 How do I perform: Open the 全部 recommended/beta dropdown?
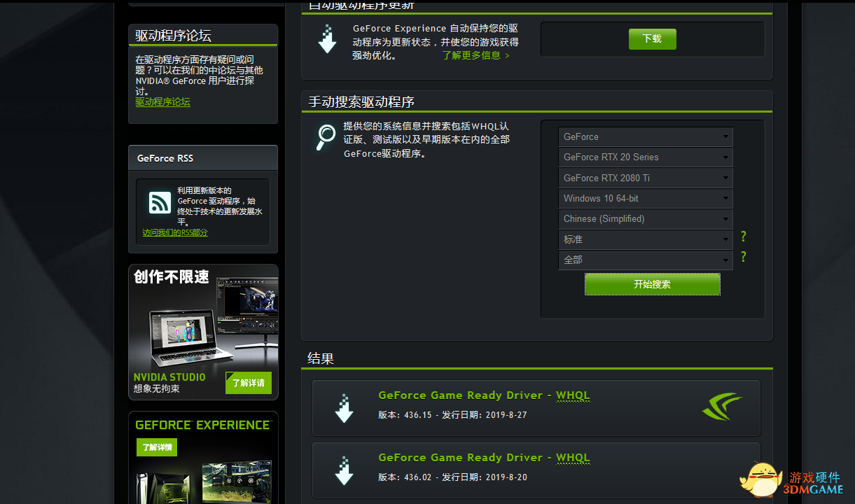[x=646, y=260]
